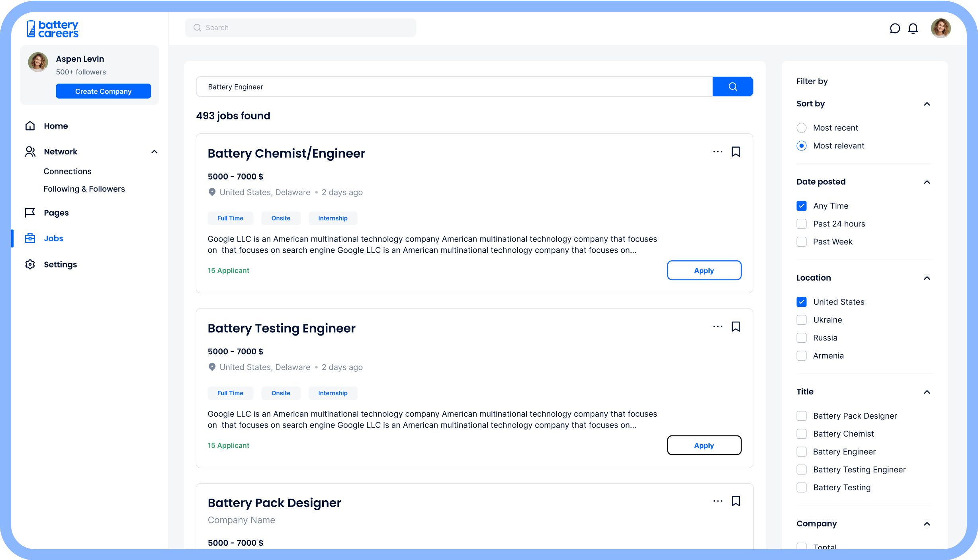Viewport: 978px width, 560px height.
Task: Click the battery careers logo
Action: [x=53, y=29]
